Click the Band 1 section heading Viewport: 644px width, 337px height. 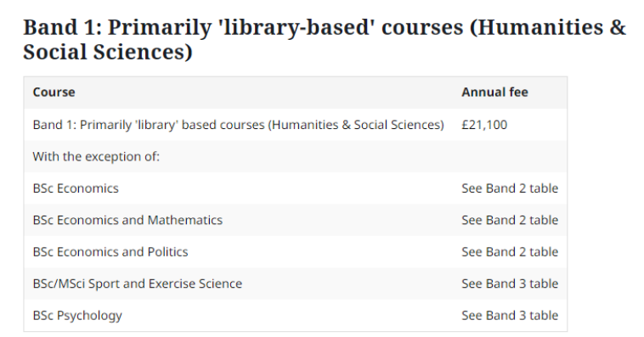click(x=325, y=39)
